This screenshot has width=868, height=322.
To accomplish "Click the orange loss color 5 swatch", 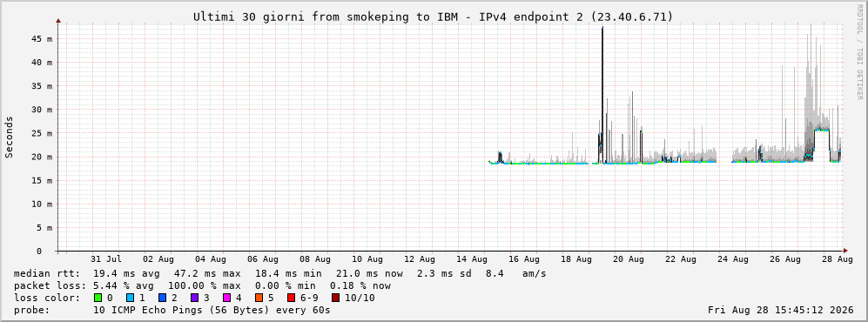I will 259,299.
